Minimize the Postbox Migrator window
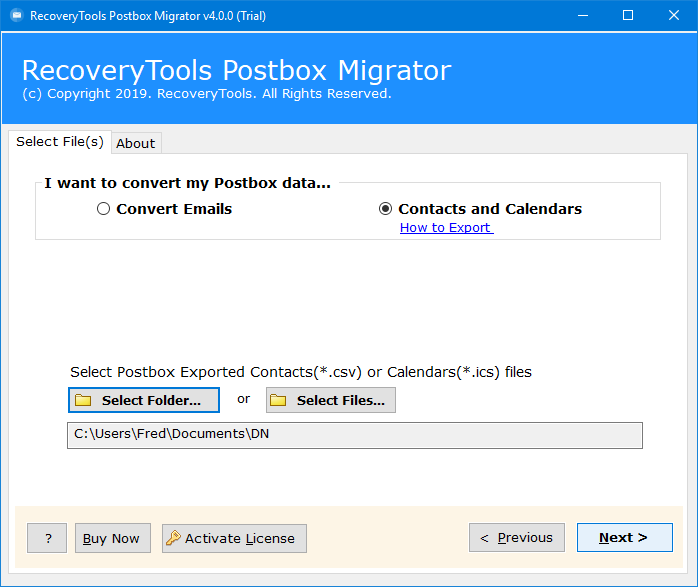This screenshot has width=698, height=587. click(583, 16)
